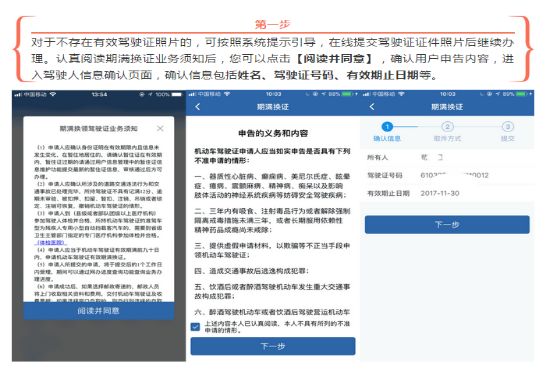Screen dimensions: 546x380
Task: Close the 期满换领驾驶证业务须知 dialog
Action: coord(160,129)
